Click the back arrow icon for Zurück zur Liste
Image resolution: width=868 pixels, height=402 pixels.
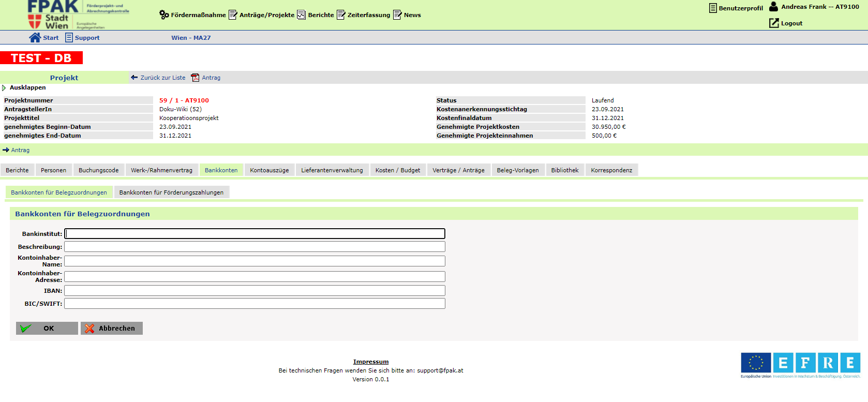coord(134,77)
